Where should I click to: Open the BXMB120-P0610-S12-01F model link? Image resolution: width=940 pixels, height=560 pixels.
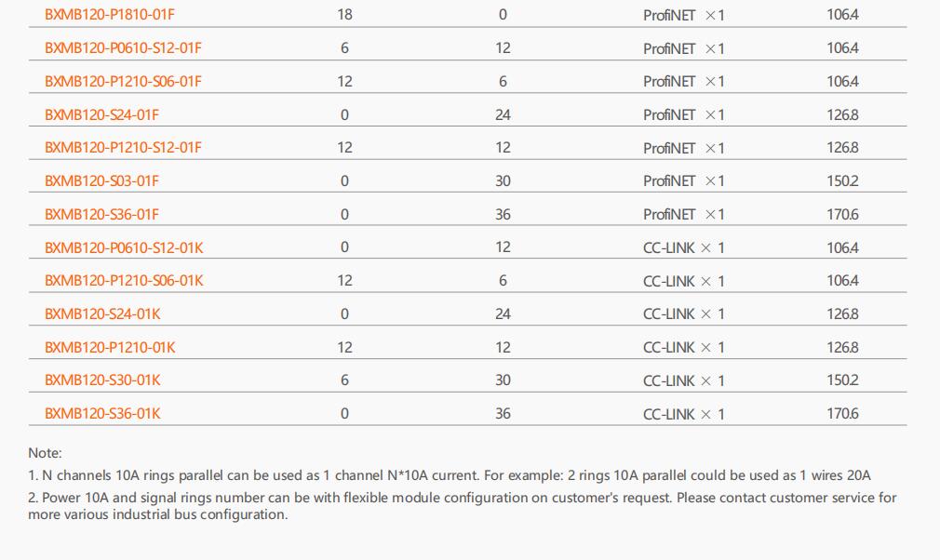(123, 48)
